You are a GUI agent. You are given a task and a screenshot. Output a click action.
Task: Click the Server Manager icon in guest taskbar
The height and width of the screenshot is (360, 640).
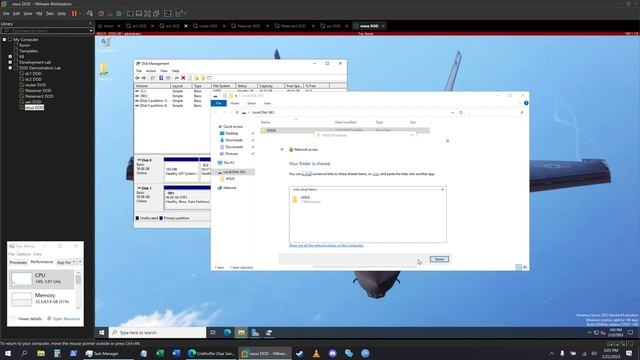[x=255, y=333]
